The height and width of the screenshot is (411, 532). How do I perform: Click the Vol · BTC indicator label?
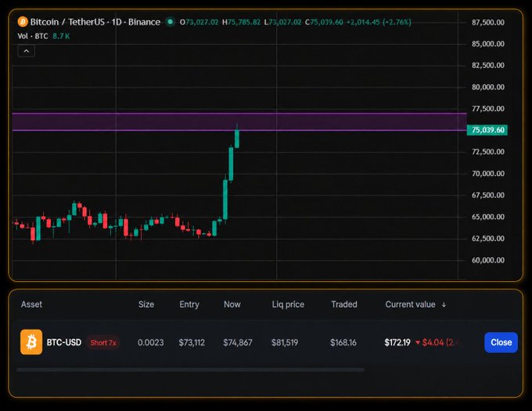pos(33,36)
